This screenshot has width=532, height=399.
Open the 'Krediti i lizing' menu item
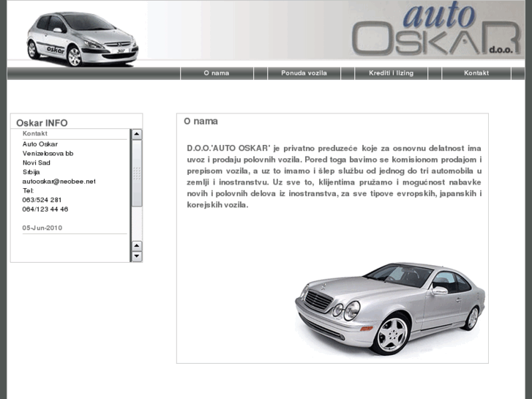(x=391, y=73)
